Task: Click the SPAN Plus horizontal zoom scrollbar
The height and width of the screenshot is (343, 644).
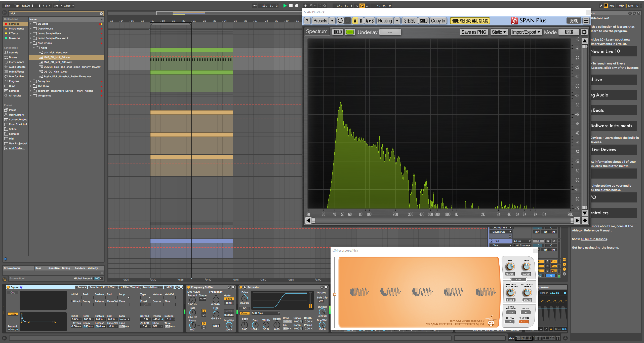Action: point(442,221)
